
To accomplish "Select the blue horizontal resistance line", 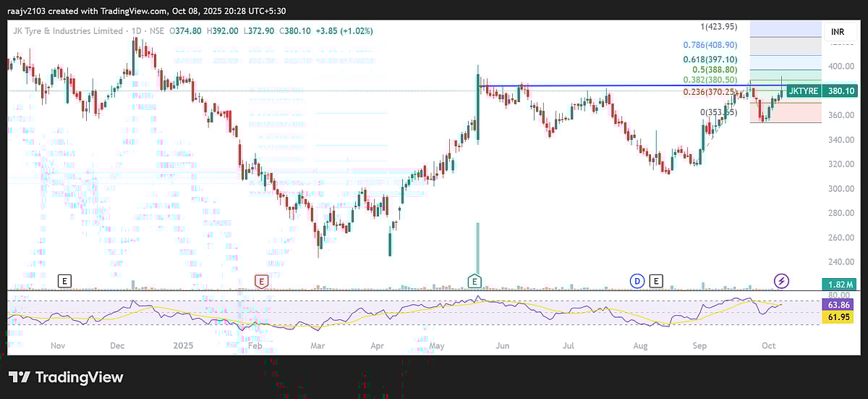I will [x=579, y=85].
